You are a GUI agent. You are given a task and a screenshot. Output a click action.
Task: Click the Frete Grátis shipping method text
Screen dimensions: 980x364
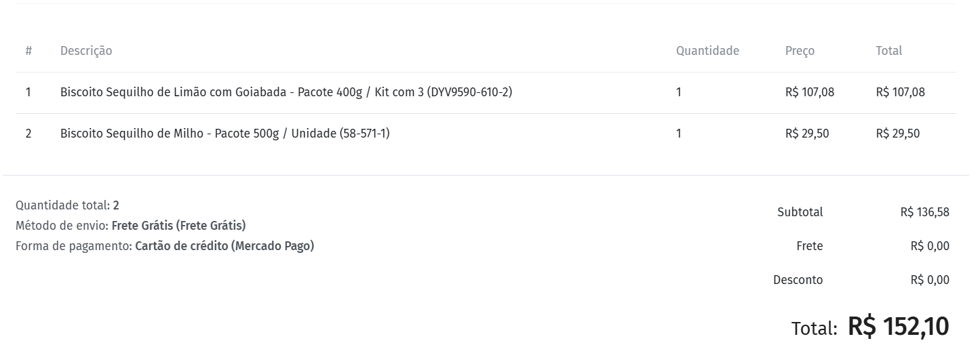[178, 226]
